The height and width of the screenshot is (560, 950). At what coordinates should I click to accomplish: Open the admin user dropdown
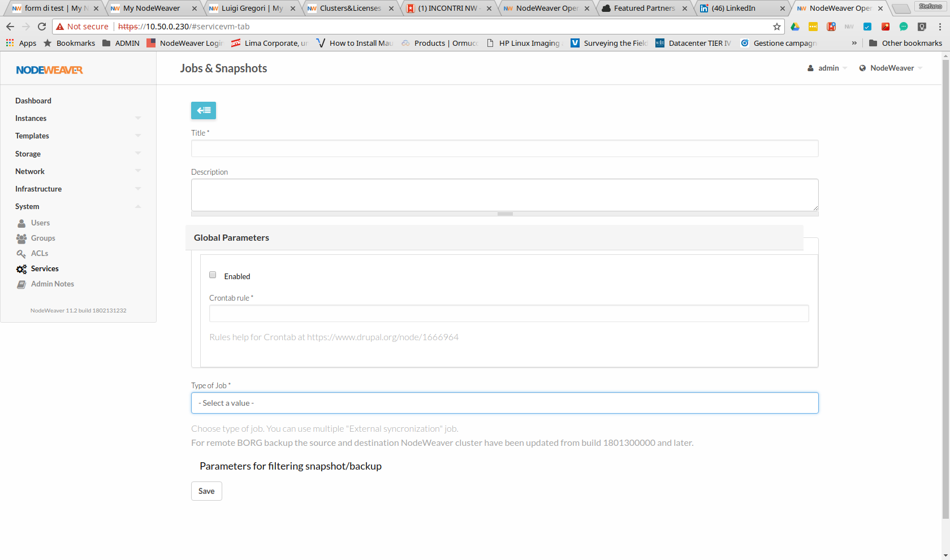pyautogui.click(x=828, y=68)
